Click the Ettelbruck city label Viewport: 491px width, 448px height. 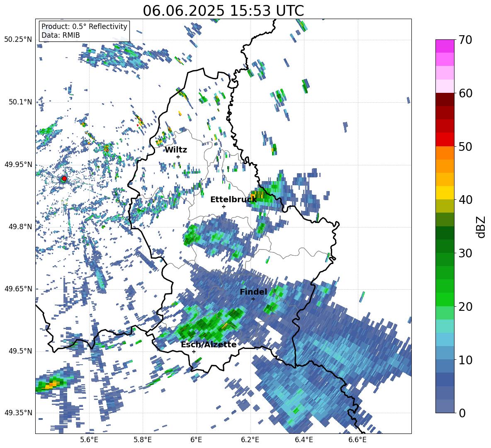233,200
